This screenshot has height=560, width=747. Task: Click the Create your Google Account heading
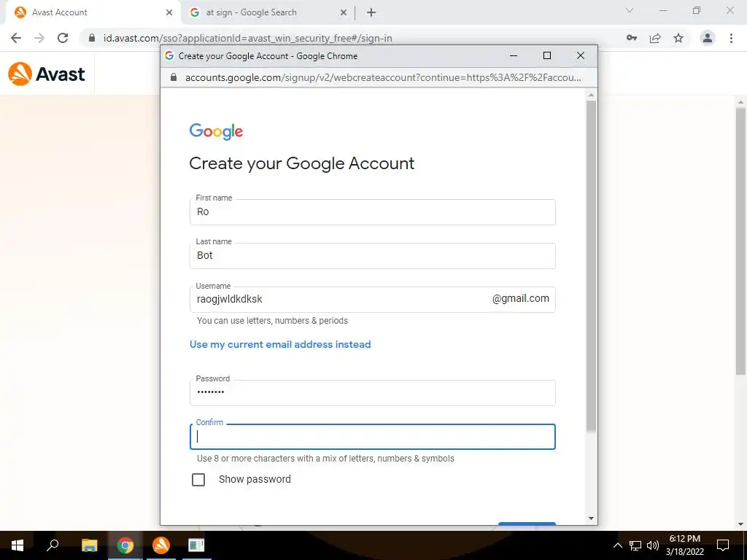(x=301, y=163)
